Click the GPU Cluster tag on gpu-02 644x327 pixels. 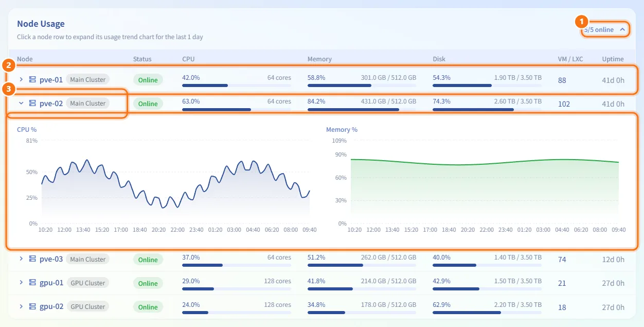point(87,307)
